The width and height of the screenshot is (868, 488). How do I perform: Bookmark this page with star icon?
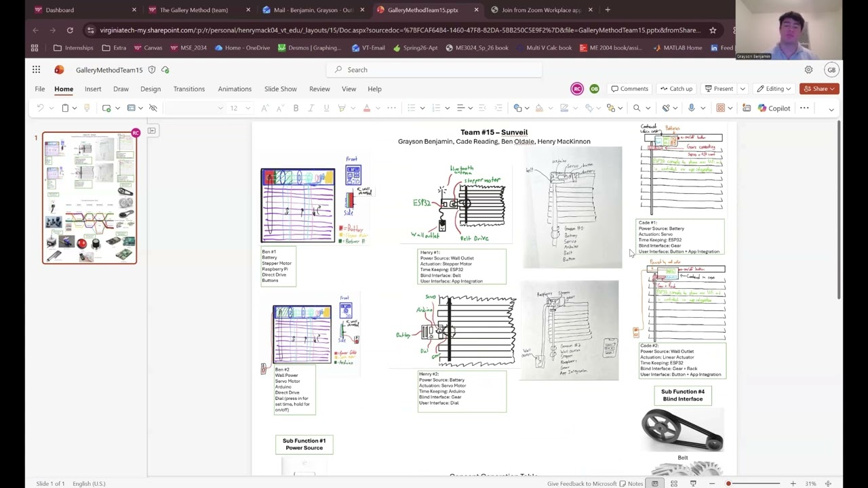(x=713, y=30)
